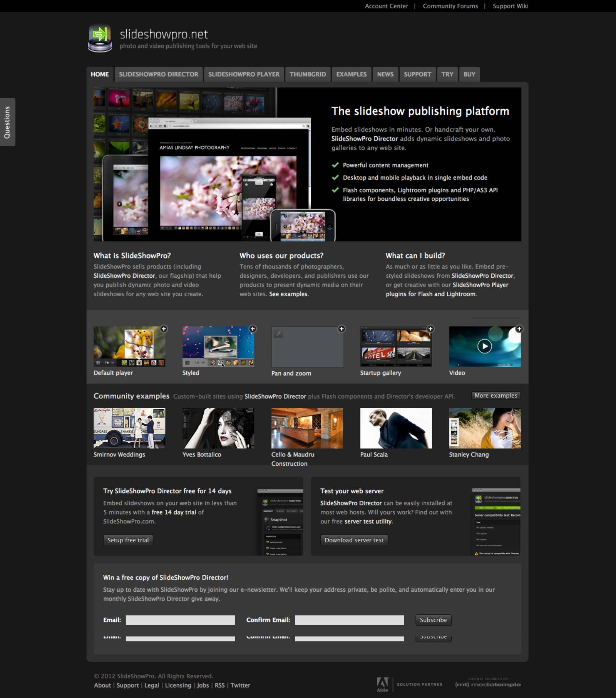This screenshot has height=698, width=616.
Task: Open the Support Wiki link
Action: click(511, 6)
